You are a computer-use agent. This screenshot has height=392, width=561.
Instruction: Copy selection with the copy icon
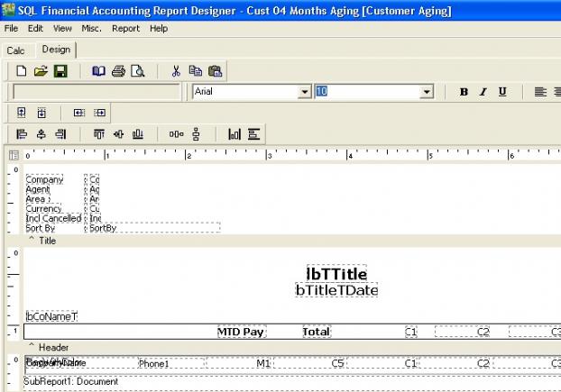pos(196,71)
